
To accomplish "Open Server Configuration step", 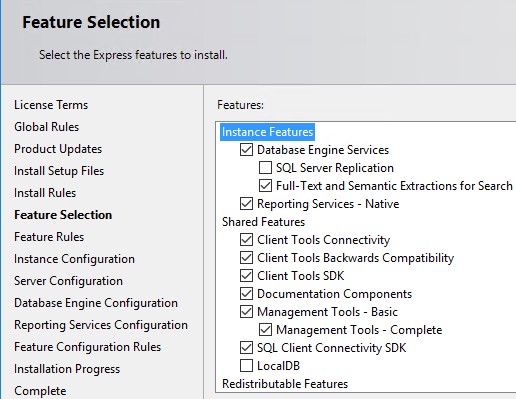I will click(x=68, y=281).
